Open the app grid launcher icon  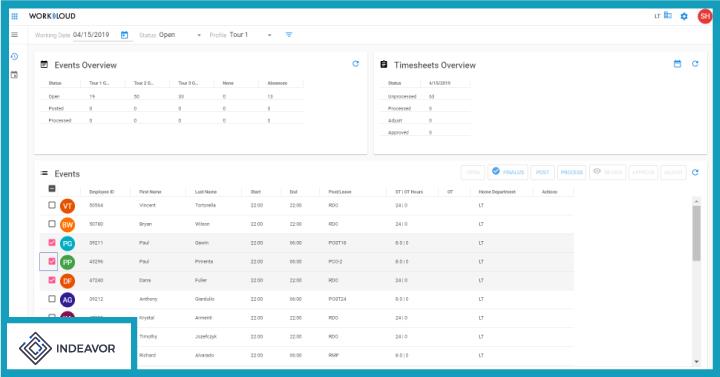(x=15, y=16)
